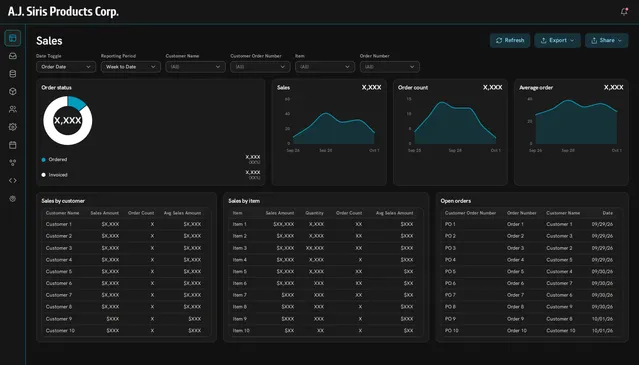Open the calendar icon in sidebar

[13, 145]
